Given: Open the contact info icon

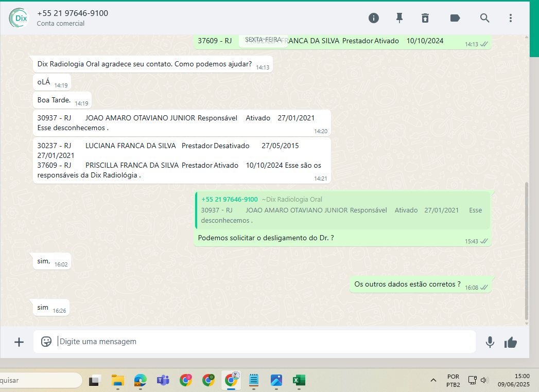Looking at the screenshot, I should click(x=374, y=18).
